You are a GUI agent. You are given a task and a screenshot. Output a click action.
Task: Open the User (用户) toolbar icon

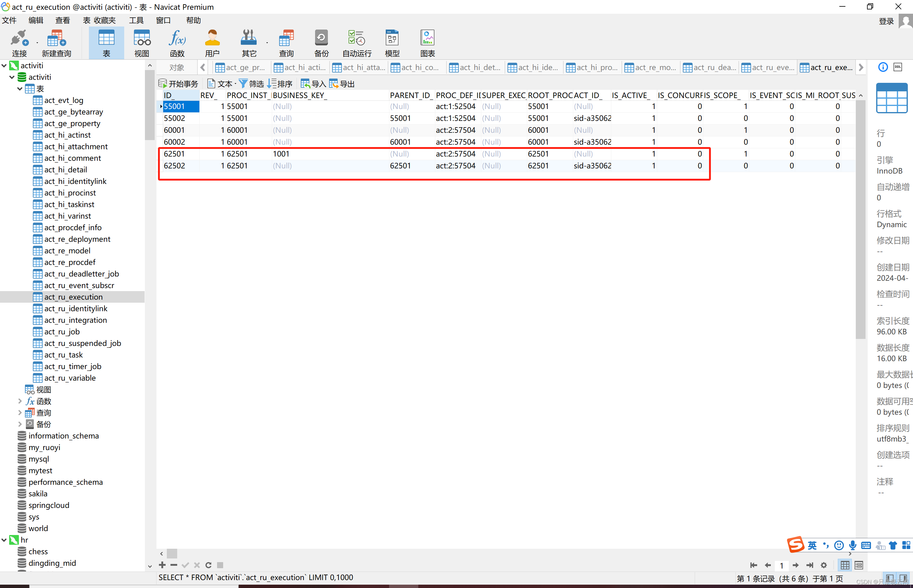click(212, 43)
